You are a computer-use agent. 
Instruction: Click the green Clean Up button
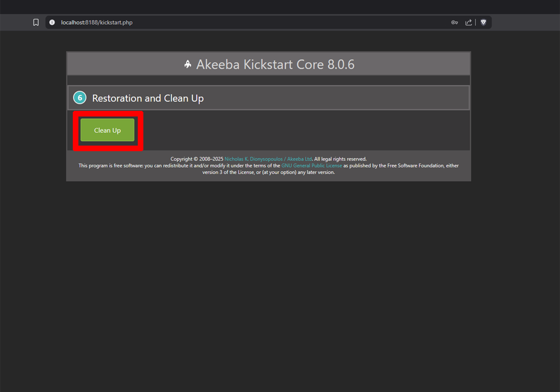[107, 130]
